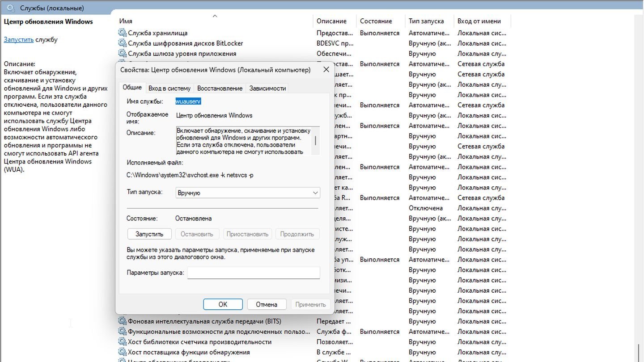
Task: Click gear icon of Хост библиотеки счетчика производительности
Action: coord(122,341)
